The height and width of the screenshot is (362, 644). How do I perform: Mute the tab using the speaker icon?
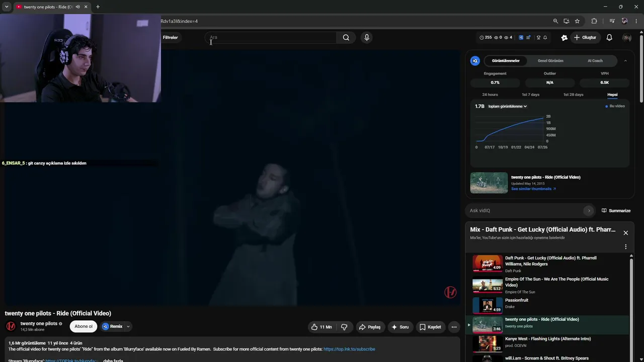77,7
